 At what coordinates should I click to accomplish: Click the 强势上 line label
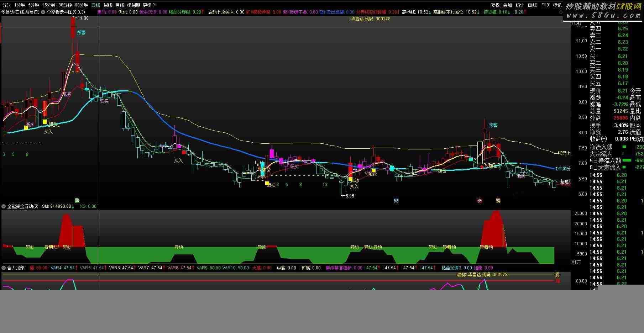(x=564, y=153)
